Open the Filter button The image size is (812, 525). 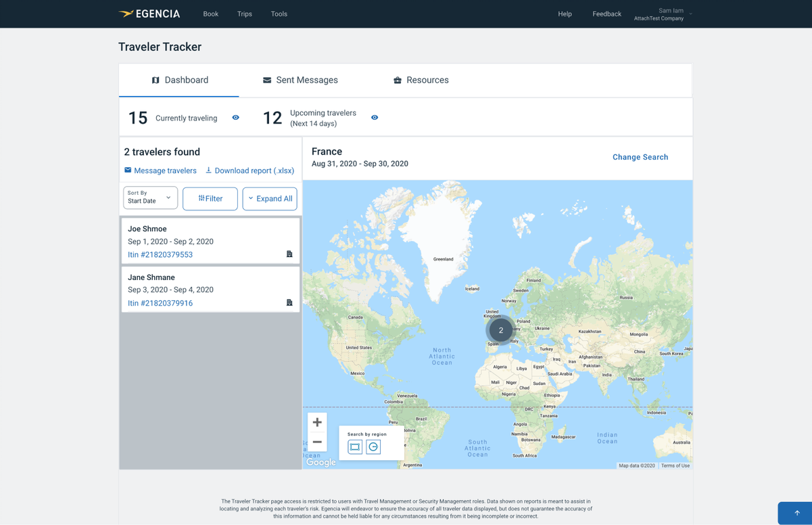(x=210, y=199)
